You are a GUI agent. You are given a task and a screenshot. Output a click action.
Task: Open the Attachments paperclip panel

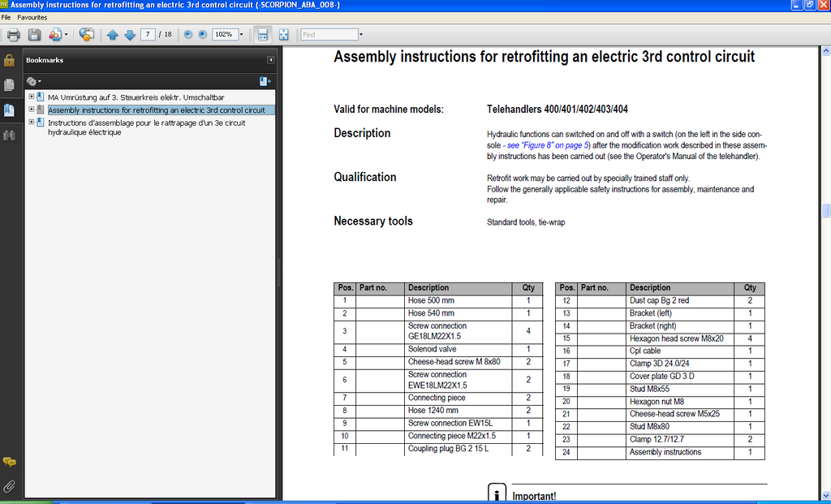[x=10, y=486]
